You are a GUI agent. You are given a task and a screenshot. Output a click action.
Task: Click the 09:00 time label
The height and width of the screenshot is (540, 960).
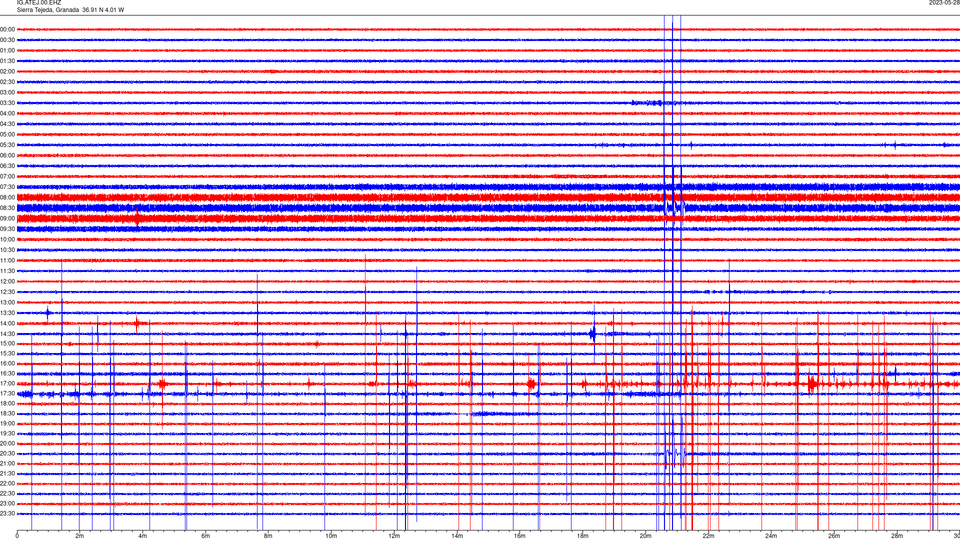tap(7, 219)
